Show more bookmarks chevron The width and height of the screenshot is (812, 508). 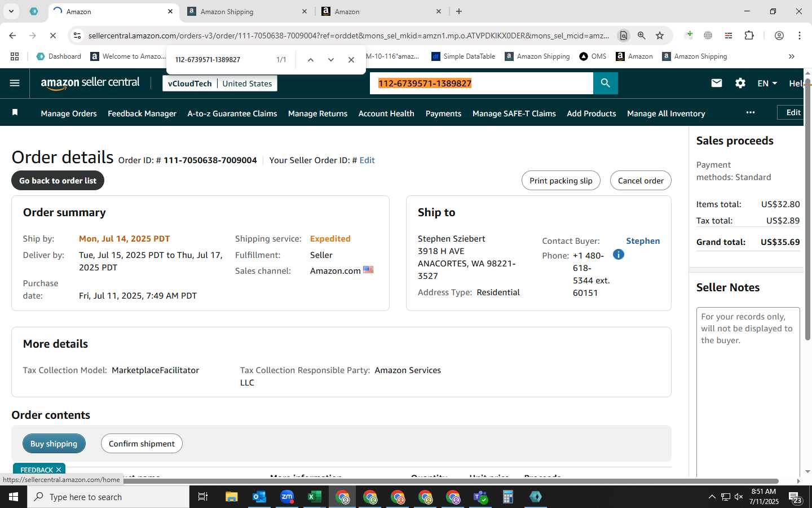tap(791, 56)
